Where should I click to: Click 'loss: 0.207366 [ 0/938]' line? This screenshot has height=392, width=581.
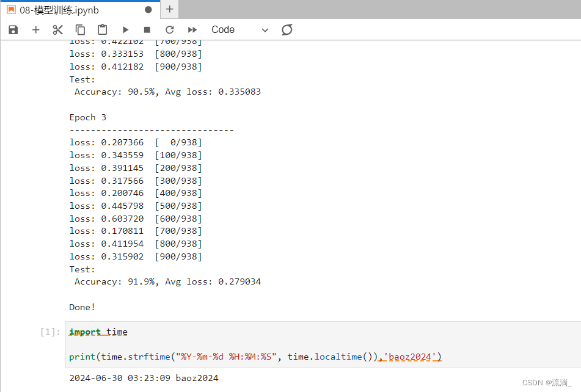click(x=136, y=142)
